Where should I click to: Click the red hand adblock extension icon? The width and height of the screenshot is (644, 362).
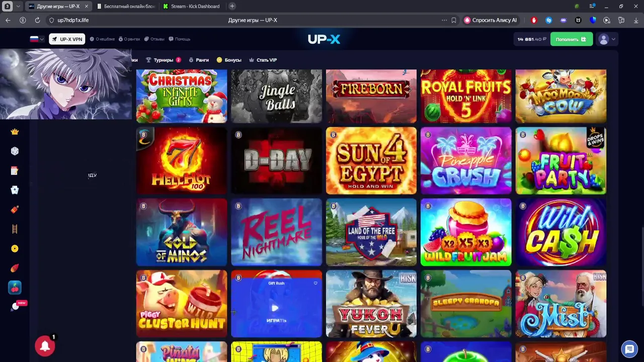tap(534, 20)
